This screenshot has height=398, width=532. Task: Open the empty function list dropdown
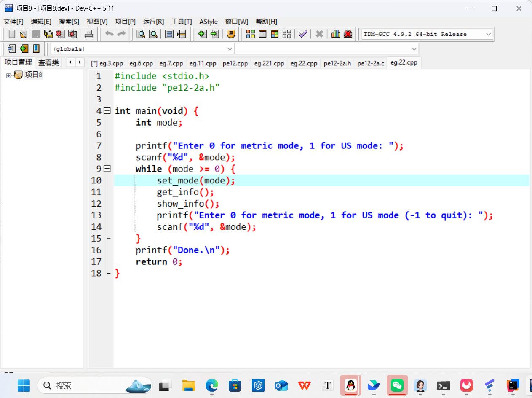(414, 49)
